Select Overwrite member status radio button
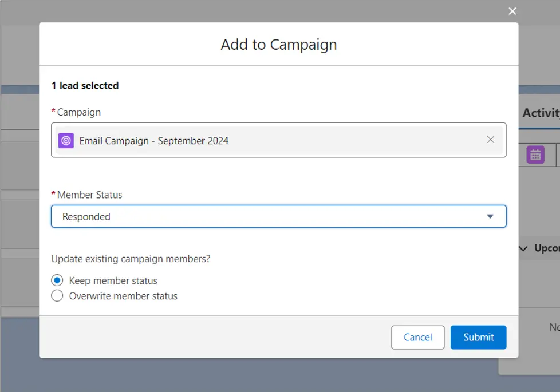560x392 pixels. point(57,296)
